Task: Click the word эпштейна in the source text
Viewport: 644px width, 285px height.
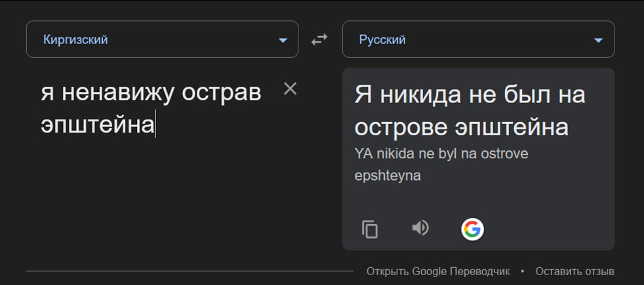Action: [97, 124]
